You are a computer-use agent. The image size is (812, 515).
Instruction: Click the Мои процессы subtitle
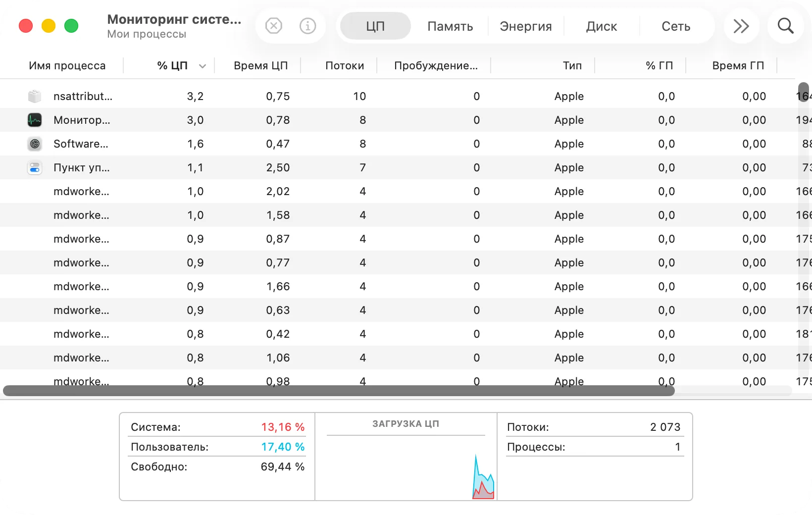coord(147,34)
